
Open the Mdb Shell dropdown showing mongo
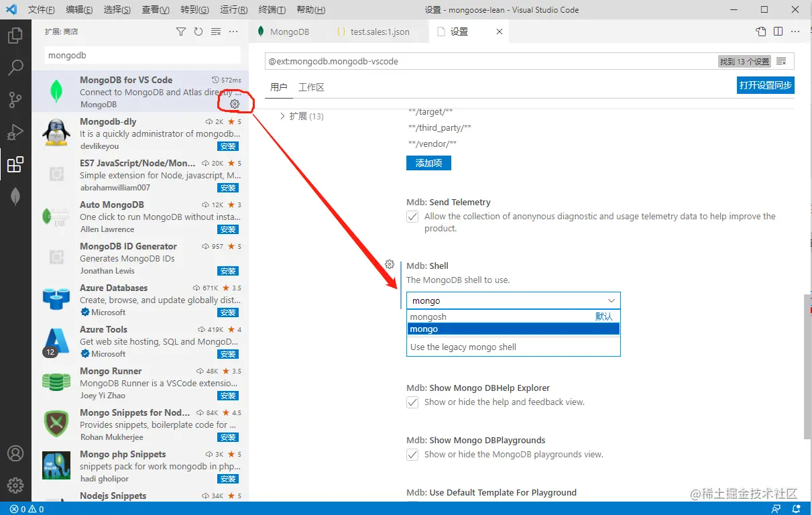pos(513,301)
